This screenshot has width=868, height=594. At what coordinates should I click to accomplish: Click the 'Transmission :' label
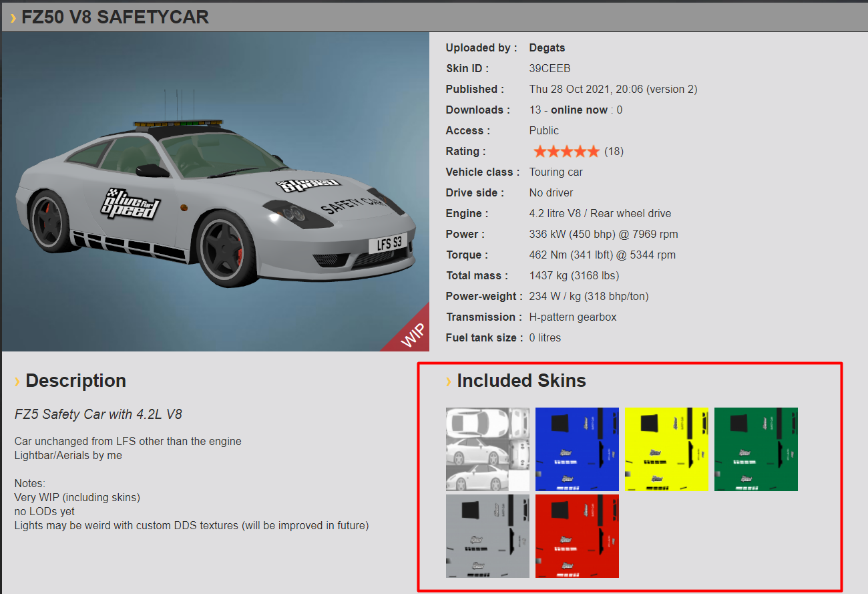coord(485,317)
